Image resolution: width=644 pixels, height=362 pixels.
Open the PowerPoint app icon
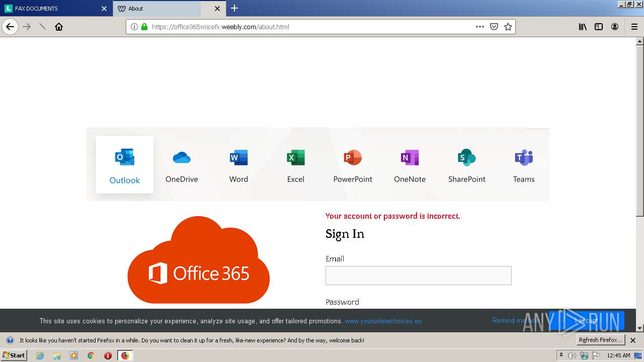(353, 158)
